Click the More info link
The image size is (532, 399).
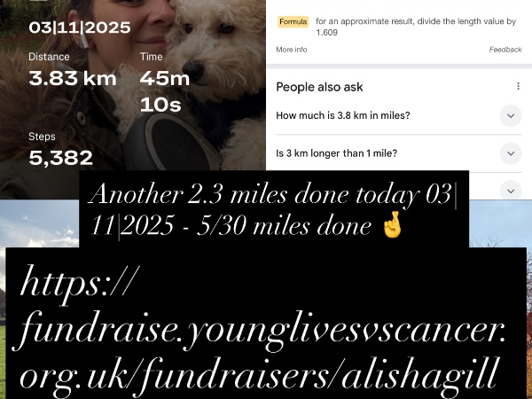click(292, 50)
